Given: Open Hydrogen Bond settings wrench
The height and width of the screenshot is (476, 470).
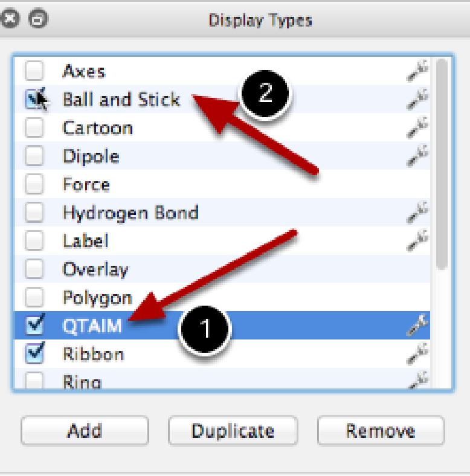Looking at the screenshot, I should 417,213.
